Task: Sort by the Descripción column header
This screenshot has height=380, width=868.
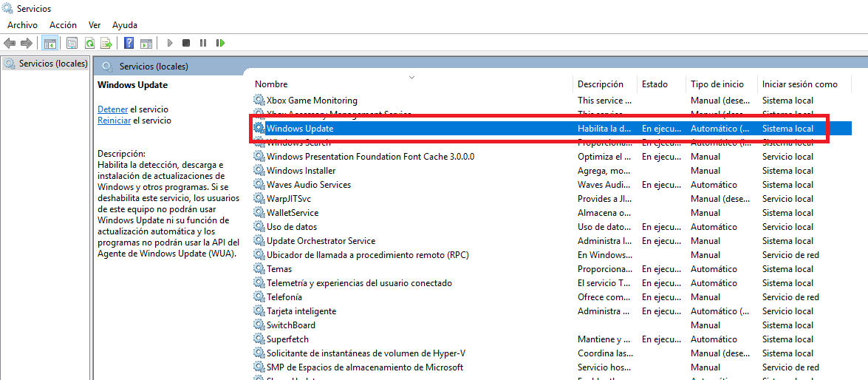Action: (x=601, y=84)
